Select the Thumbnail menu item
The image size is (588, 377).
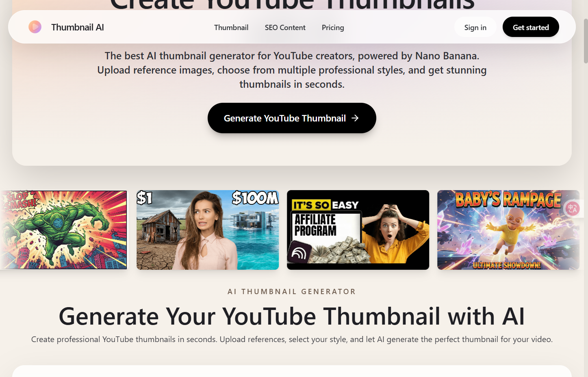pos(231,27)
